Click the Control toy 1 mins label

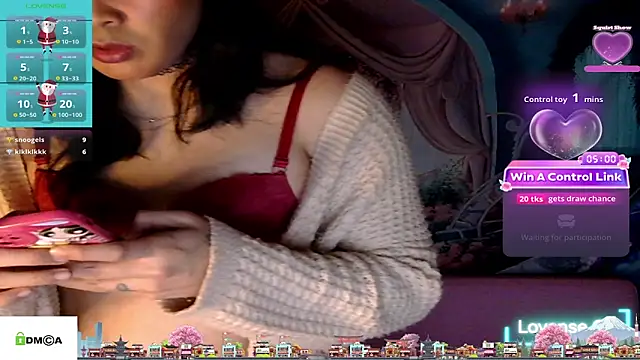(x=563, y=99)
